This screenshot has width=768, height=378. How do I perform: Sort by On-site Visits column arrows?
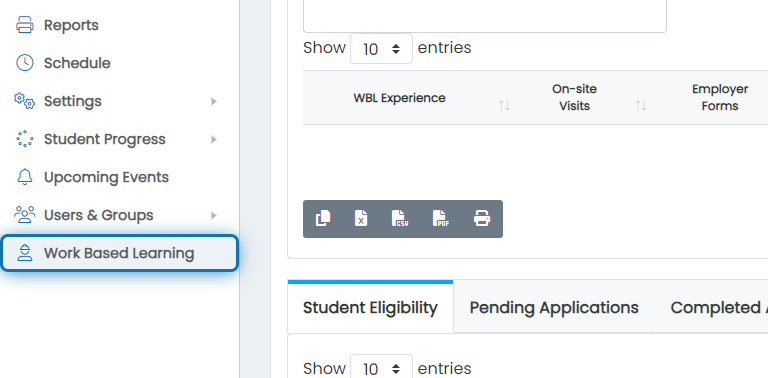coord(641,105)
